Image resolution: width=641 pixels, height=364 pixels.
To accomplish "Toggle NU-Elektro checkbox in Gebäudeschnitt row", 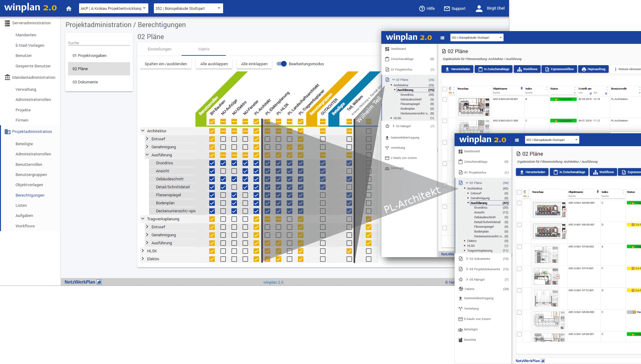I will point(234,179).
